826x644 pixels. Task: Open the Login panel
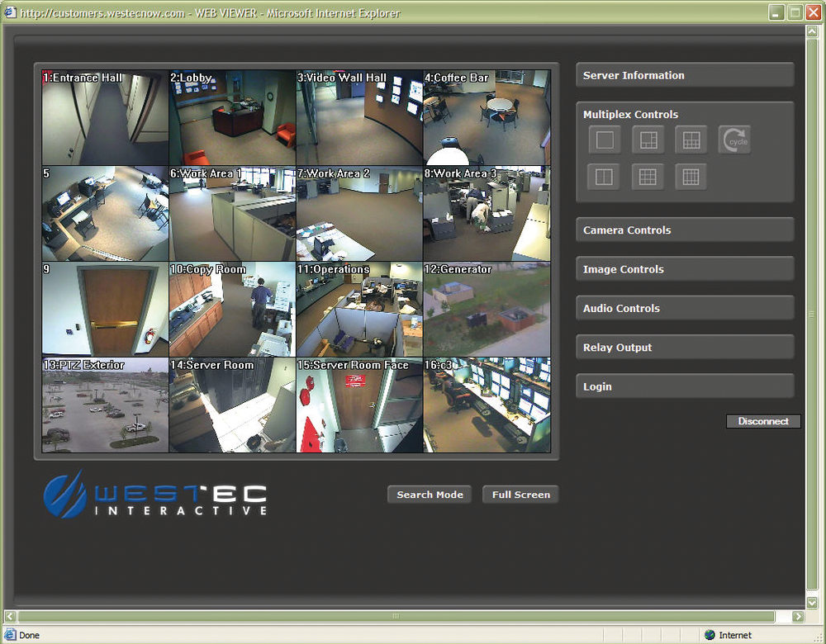point(684,386)
